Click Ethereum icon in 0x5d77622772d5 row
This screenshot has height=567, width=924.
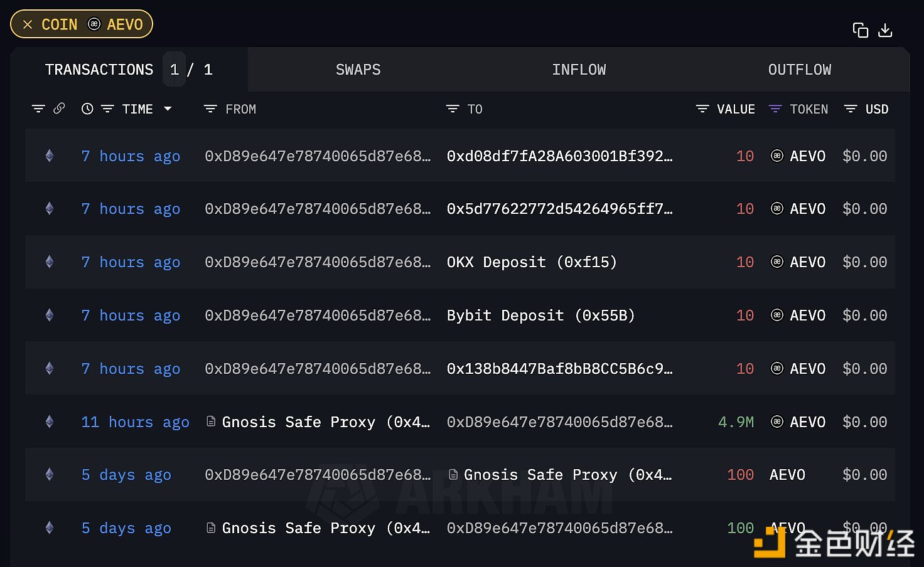coord(50,208)
